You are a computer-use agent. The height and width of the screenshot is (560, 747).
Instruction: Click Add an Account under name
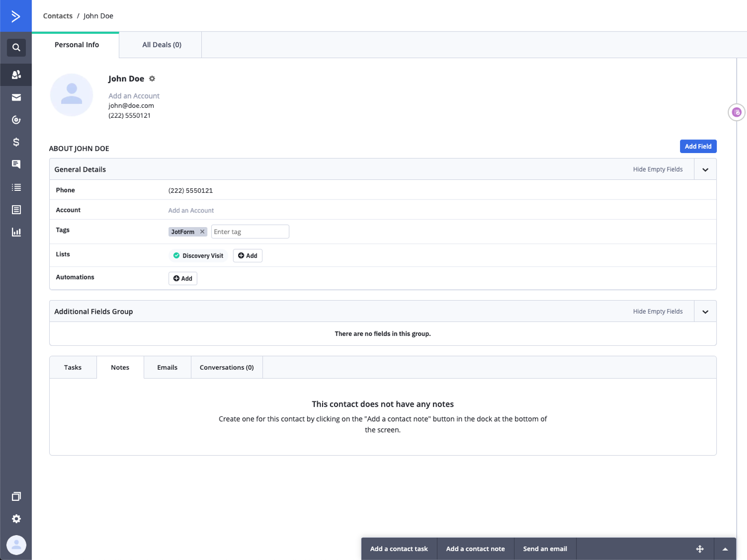click(134, 96)
